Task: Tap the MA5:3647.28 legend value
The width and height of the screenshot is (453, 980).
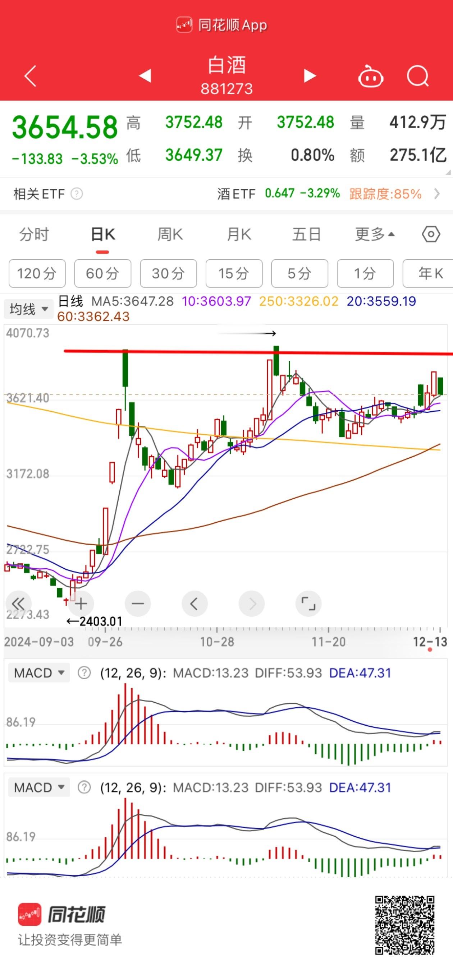Action: click(132, 301)
